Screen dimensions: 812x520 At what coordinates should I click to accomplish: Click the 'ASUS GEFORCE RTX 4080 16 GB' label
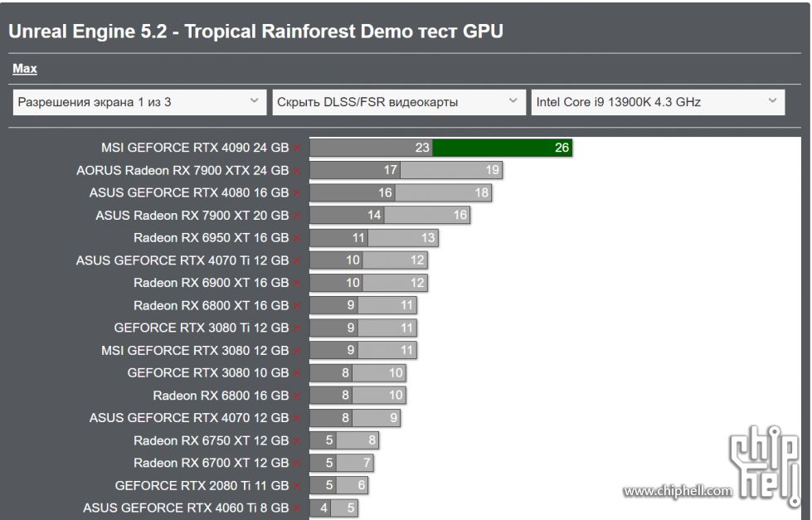tap(189, 192)
